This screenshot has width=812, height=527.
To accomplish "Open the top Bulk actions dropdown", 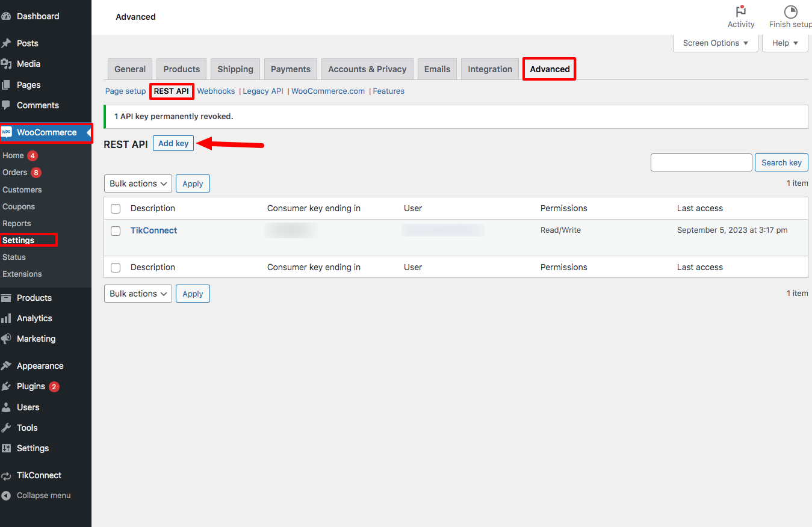I will coord(138,183).
